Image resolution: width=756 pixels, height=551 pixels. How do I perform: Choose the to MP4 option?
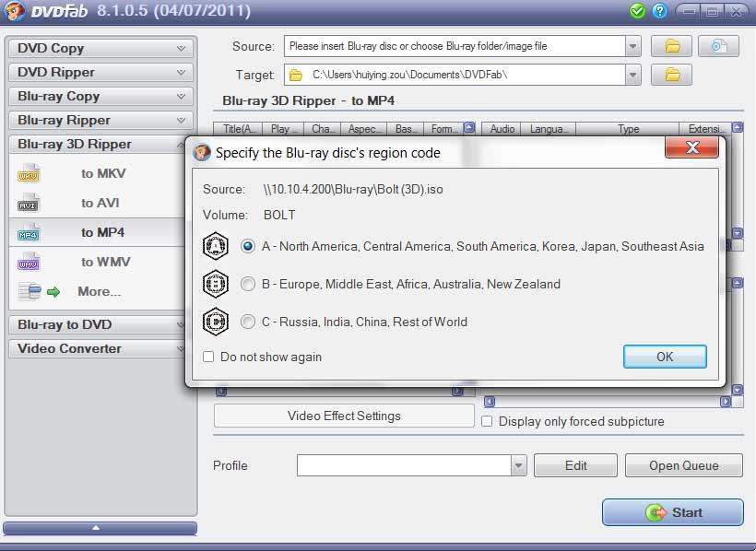coord(102,232)
